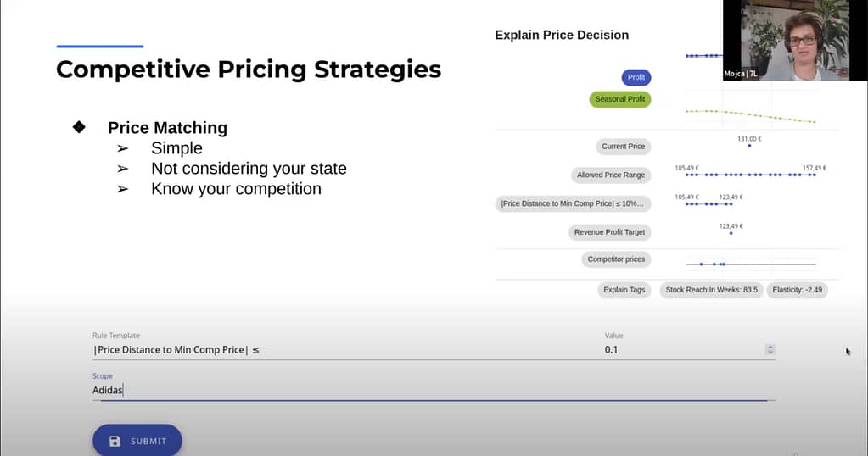This screenshot has height=456, width=868.
Task: Click the Price Distance to Min Comp Price tag
Action: (x=573, y=204)
